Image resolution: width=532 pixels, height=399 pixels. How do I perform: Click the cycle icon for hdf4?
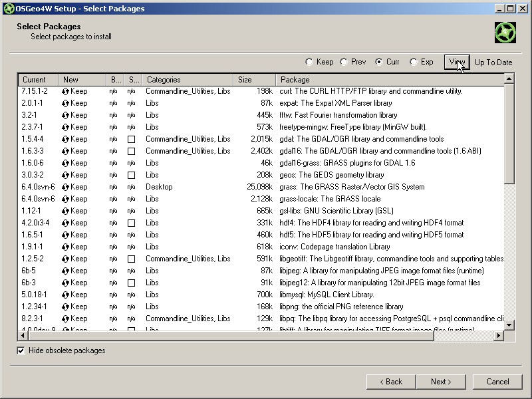[x=65, y=223]
